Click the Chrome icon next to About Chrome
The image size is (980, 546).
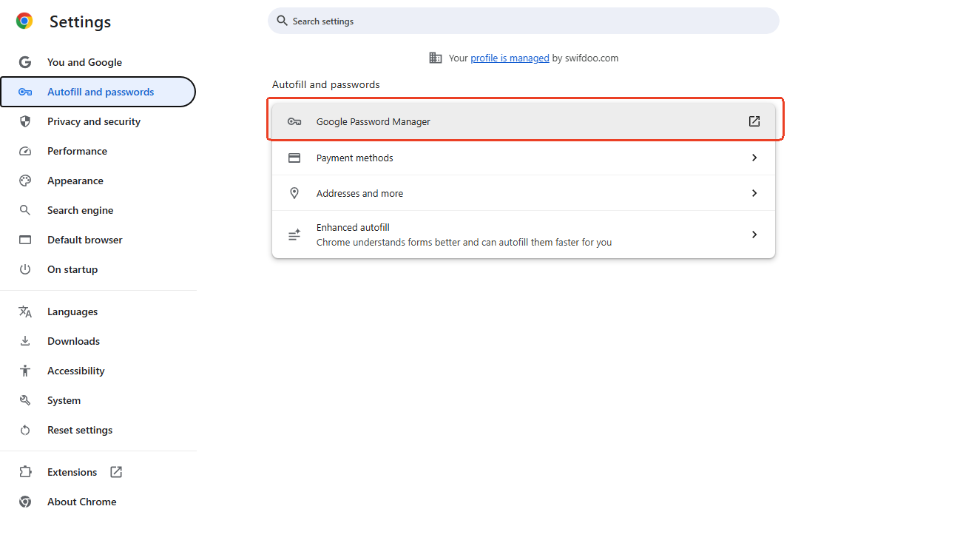25,502
